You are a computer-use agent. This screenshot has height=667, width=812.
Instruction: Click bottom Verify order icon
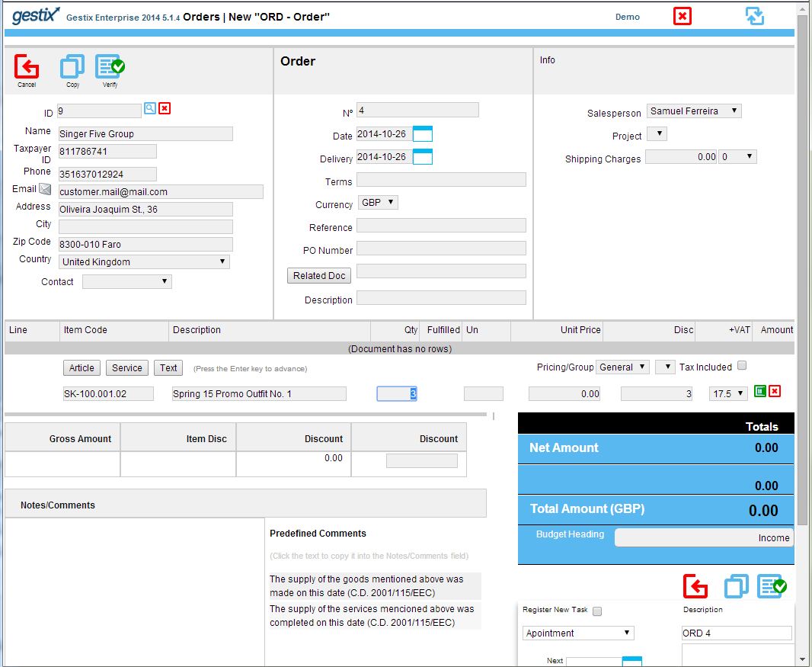(x=772, y=587)
